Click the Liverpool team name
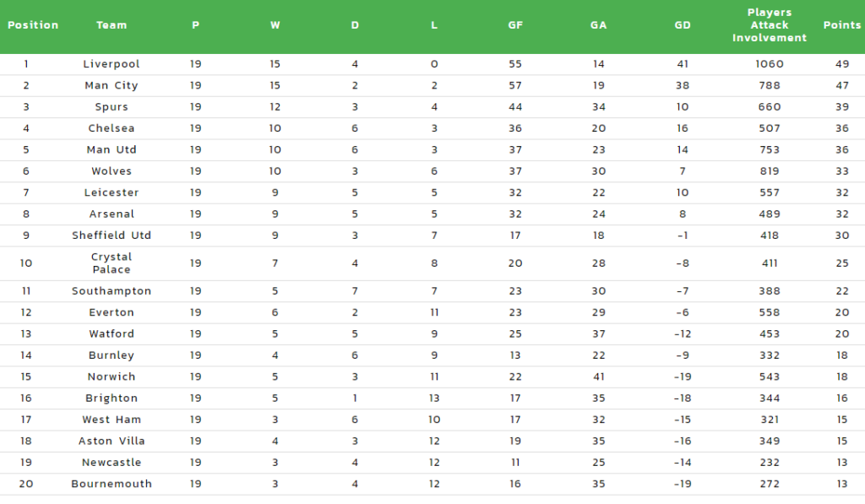Screen dimensions: 865x504 [112, 64]
